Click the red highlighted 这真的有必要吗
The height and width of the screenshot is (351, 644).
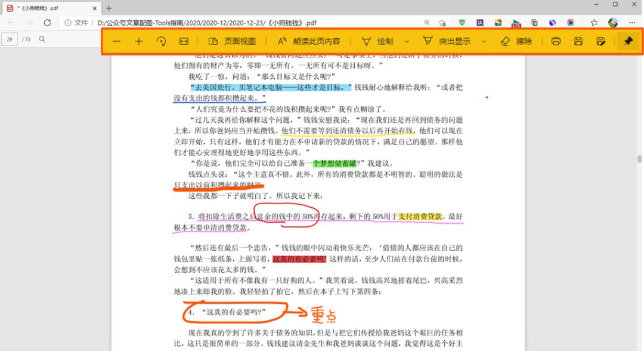(299, 259)
